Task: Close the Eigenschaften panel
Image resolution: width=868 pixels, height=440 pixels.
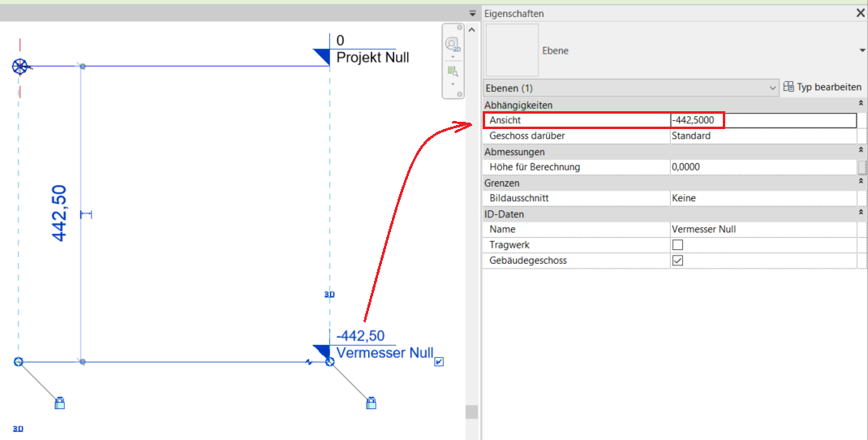Action: (x=860, y=13)
